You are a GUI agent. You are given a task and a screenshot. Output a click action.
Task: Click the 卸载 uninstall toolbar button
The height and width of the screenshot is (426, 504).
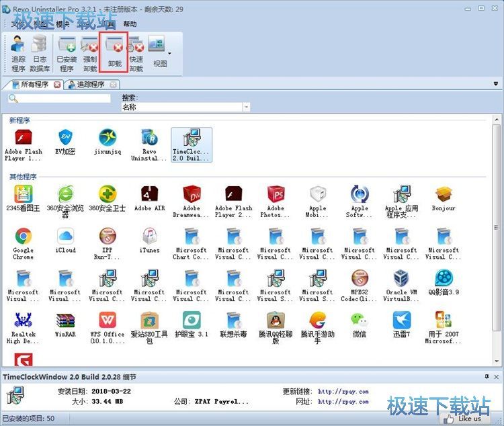pos(114,52)
